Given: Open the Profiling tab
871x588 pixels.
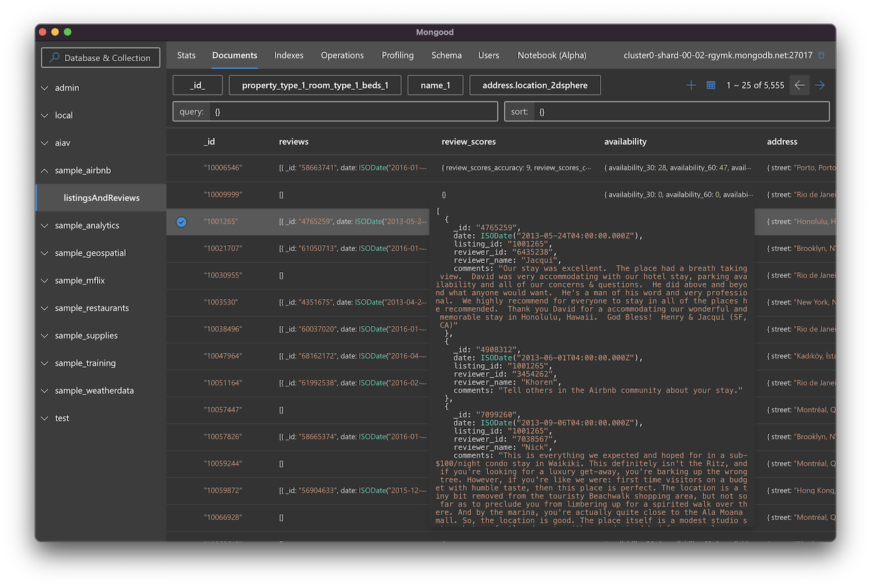Looking at the screenshot, I should point(398,55).
